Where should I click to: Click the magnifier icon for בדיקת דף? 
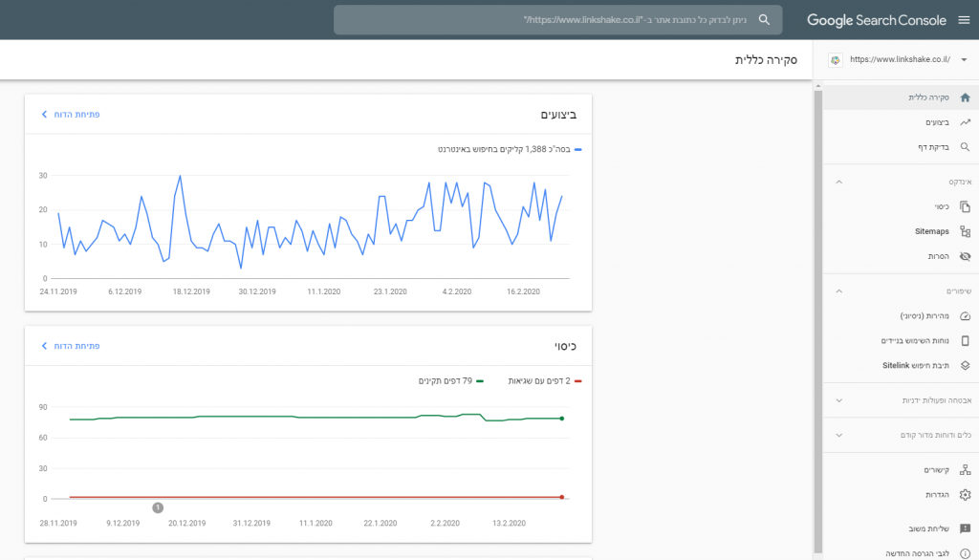pos(966,147)
